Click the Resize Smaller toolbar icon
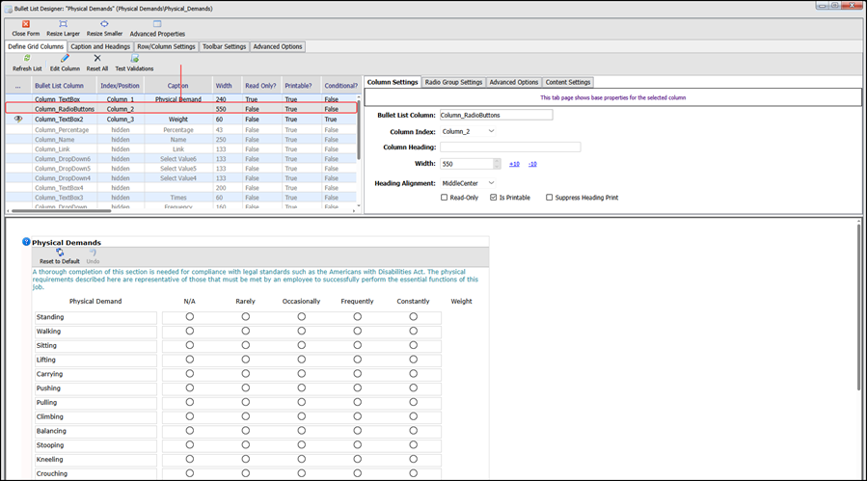Image resolution: width=868 pixels, height=481 pixels. 104,24
